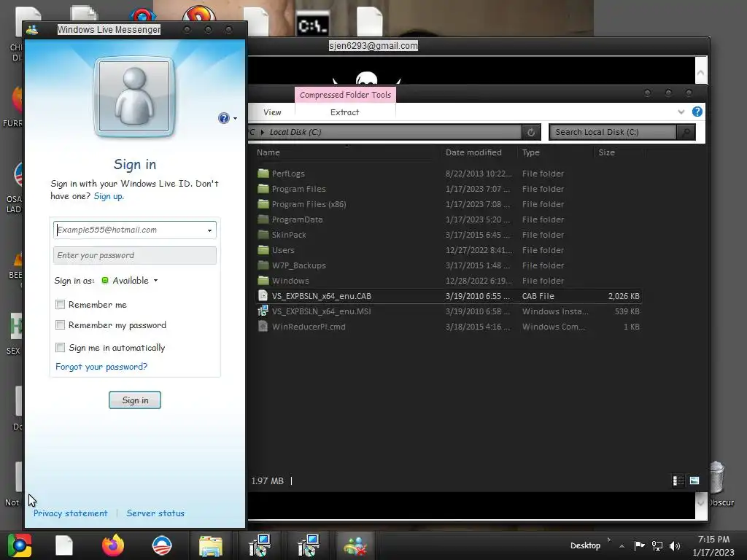
Task: Click the Enter your password field
Action: [x=135, y=255]
